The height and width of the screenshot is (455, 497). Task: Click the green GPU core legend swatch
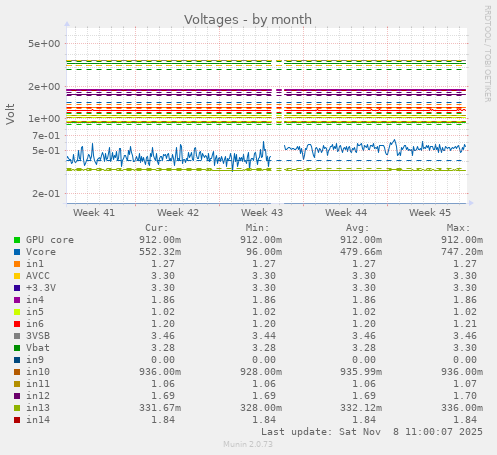(x=17, y=240)
